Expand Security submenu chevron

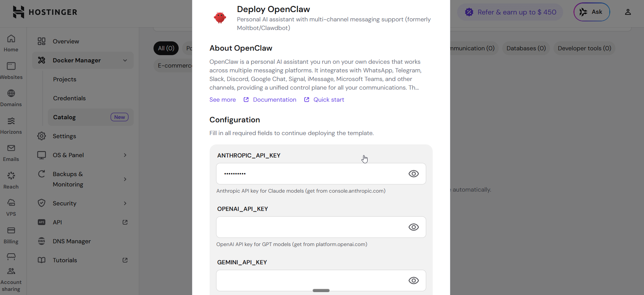coord(125,203)
